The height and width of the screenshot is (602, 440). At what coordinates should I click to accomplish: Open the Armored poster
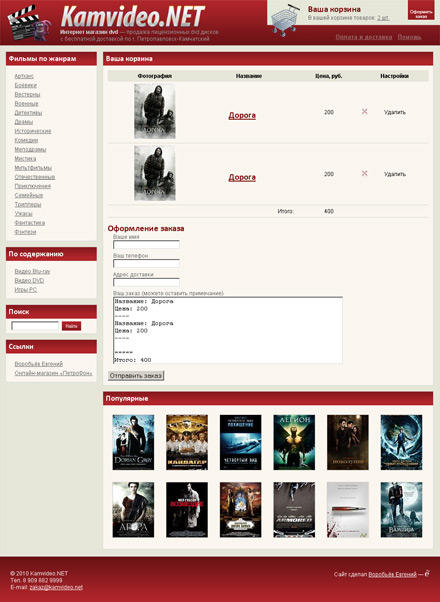[x=294, y=510]
